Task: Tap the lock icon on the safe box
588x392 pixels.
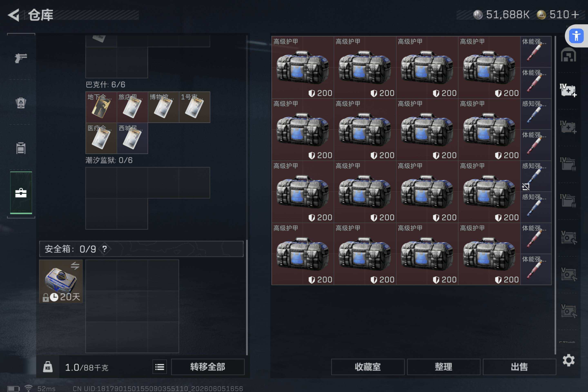Action: tap(46, 297)
